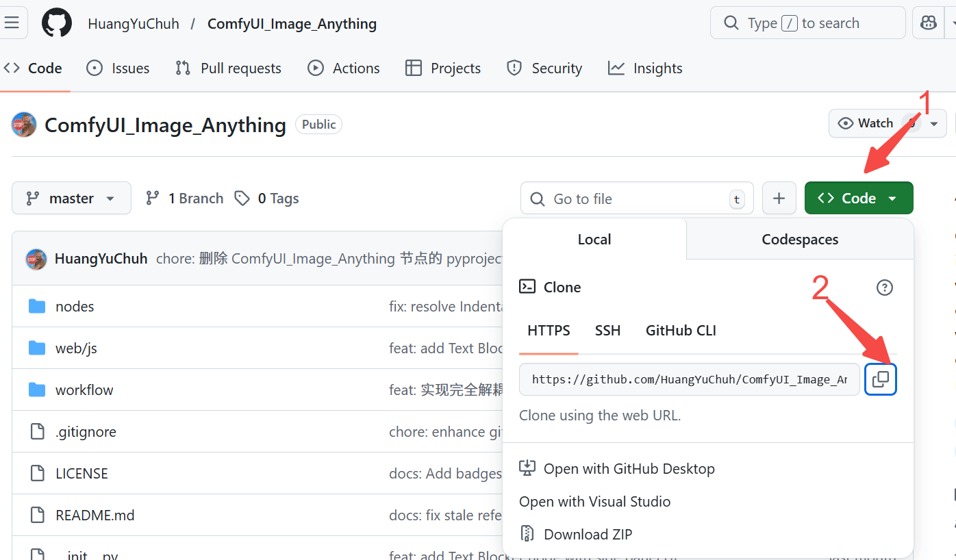Click the branch icon next to 1 Branch
Viewport: 956px width, 560px height.
153,199
